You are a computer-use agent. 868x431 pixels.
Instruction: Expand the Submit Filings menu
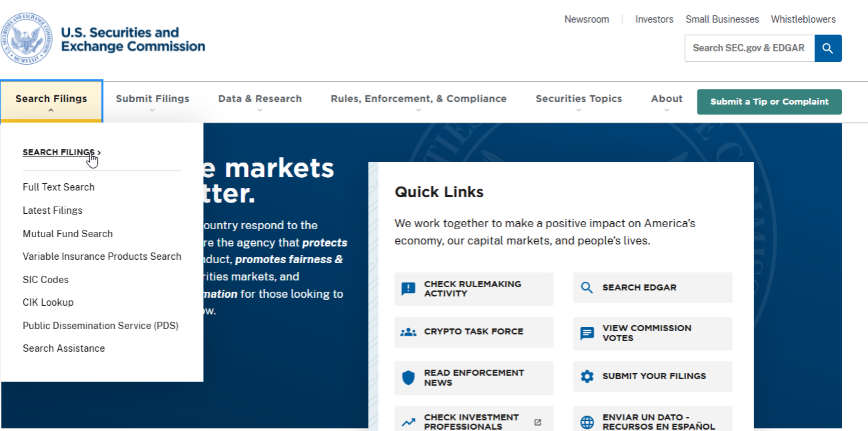(x=152, y=102)
